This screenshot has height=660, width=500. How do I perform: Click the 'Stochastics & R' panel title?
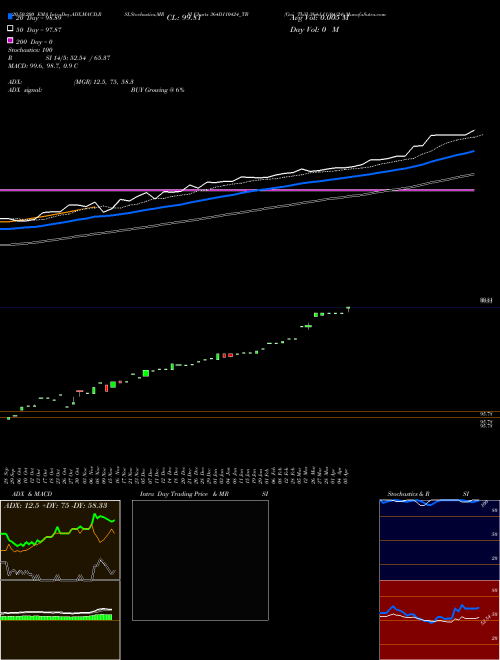tap(408, 494)
